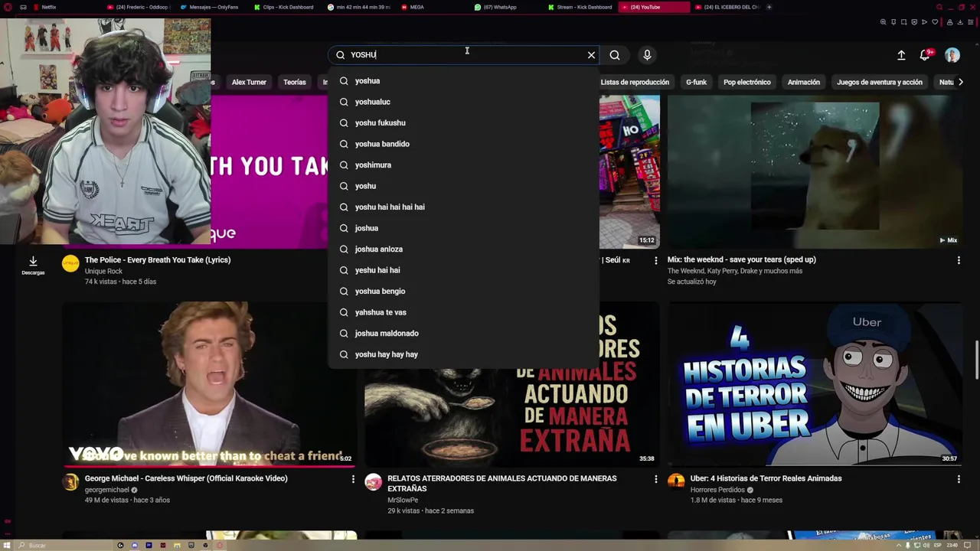Open Opera account profile icon in toolbar
This screenshot has width=980, height=551.
coord(950,22)
